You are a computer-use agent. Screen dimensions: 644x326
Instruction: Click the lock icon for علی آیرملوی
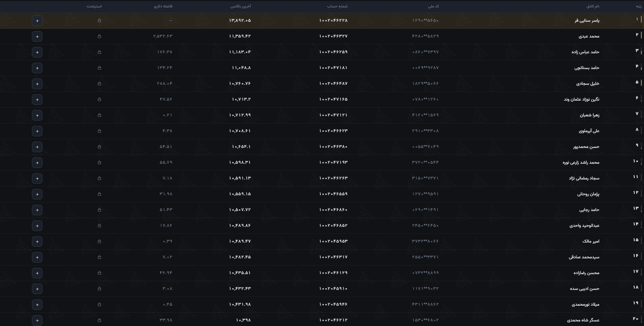(x=99, y=131)
